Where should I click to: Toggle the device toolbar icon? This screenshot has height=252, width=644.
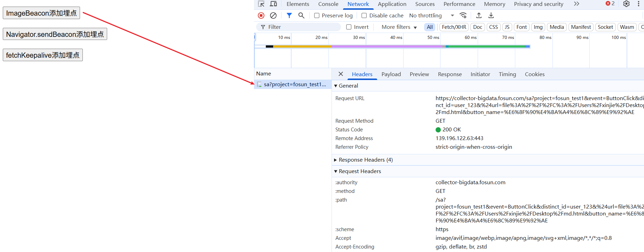(x=273, y=4)
